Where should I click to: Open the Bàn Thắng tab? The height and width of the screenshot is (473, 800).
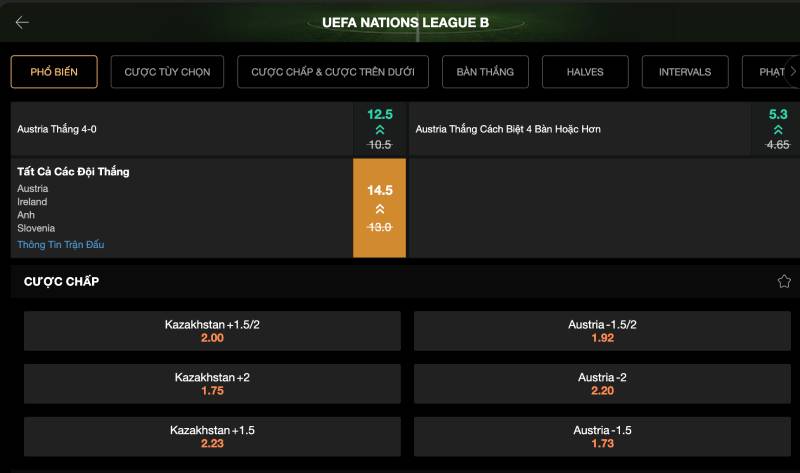click(x=485, y=72)
